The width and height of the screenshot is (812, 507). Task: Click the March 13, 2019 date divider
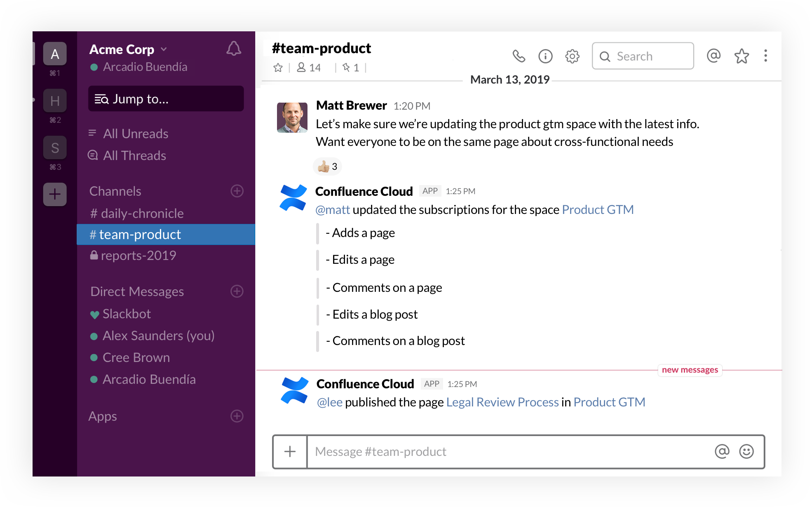[510, 80]
